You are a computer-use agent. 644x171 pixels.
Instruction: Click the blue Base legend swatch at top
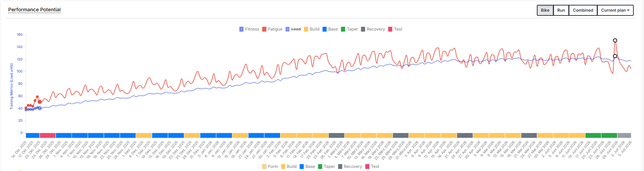pos(325,29)
